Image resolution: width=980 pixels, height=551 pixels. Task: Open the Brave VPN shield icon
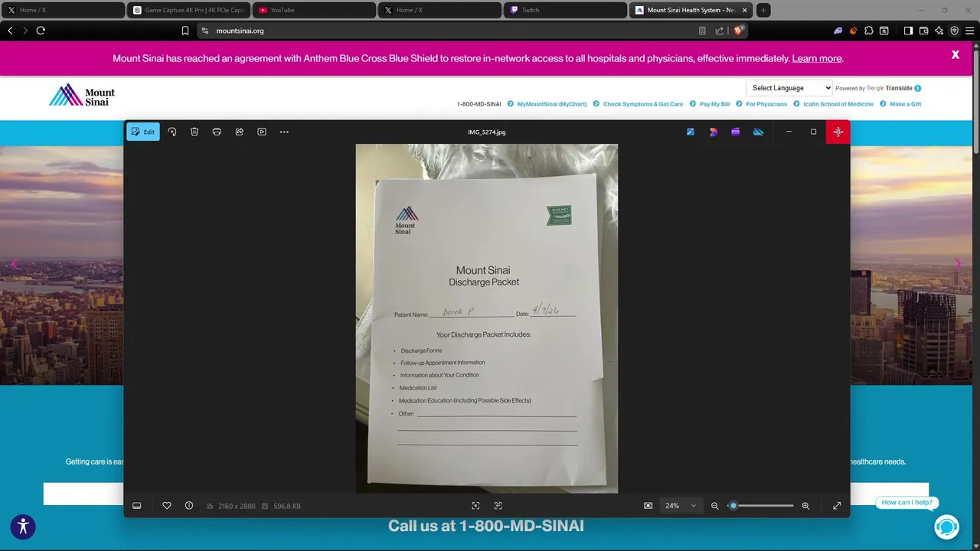click(954, 31)
